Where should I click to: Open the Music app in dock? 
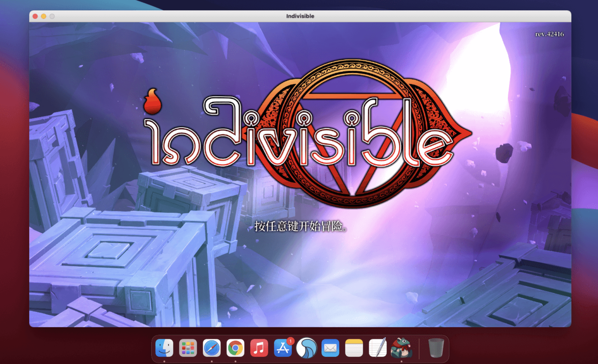point(259,348)
